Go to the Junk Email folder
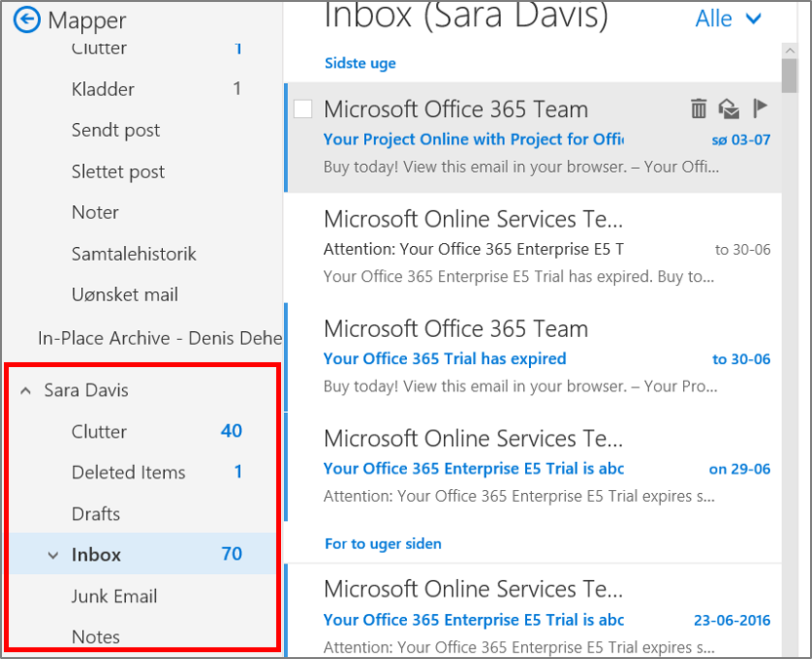812x659 pixels. tap(114, 597)
